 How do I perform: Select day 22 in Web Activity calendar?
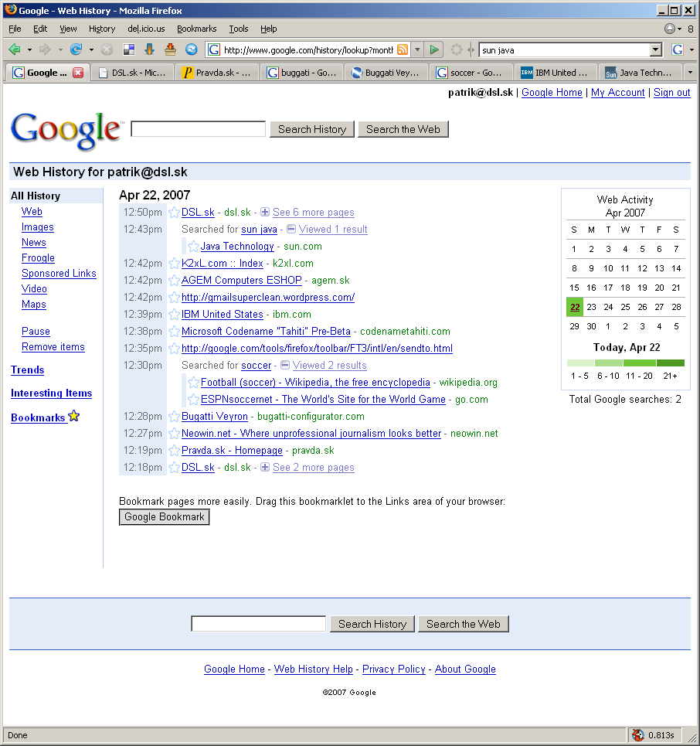(x=575, y=307)
